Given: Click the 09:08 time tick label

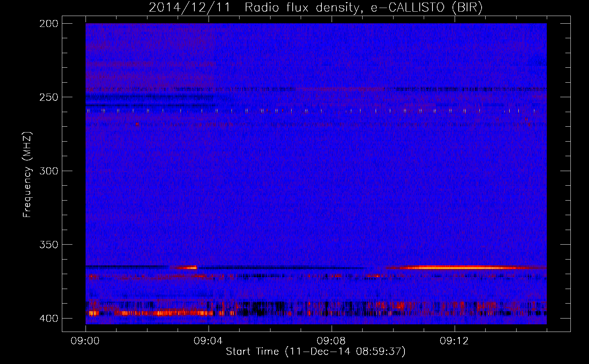Looking at the screenshot, I should pyautogui.click(x=332, y=341).
